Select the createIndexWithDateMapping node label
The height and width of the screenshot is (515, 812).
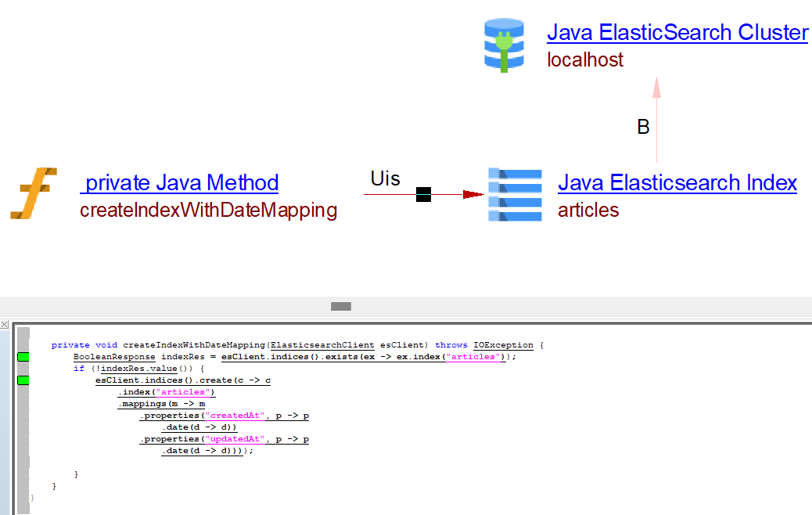tap(208, 211)
